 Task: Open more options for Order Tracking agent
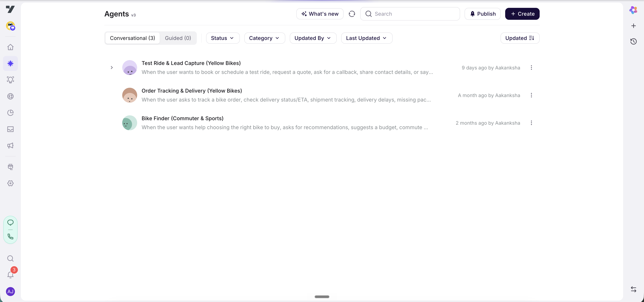pyautogui.click(x=531, y=95)
